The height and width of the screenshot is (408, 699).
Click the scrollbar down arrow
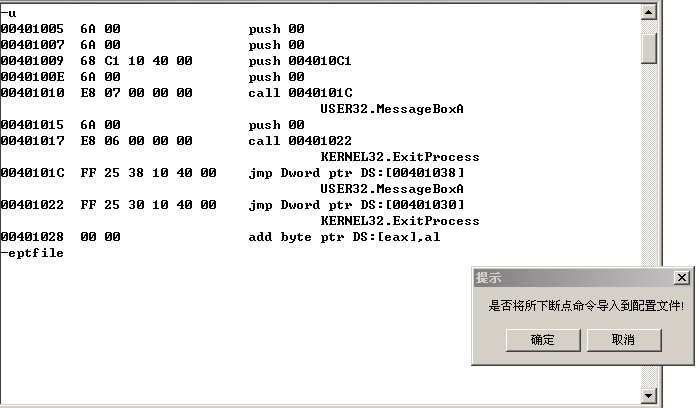648,395
